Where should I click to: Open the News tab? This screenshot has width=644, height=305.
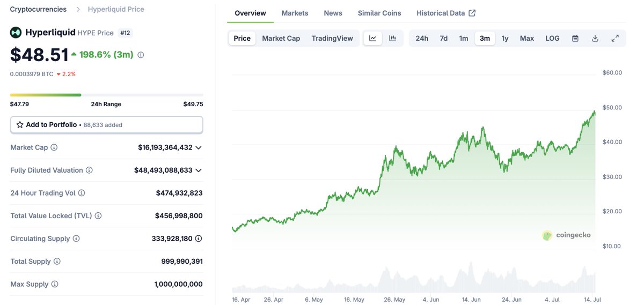pyautogui.click(x=333, y=13)
